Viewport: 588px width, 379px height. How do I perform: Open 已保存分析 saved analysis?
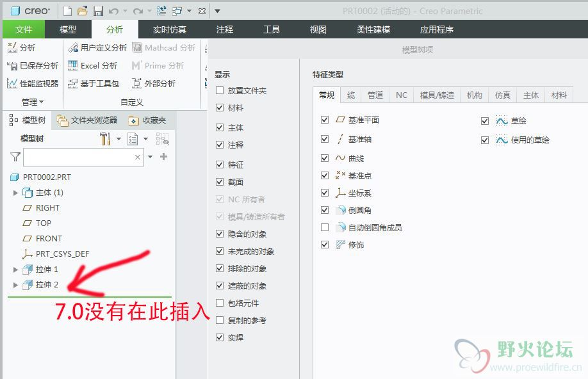point(33,65)
